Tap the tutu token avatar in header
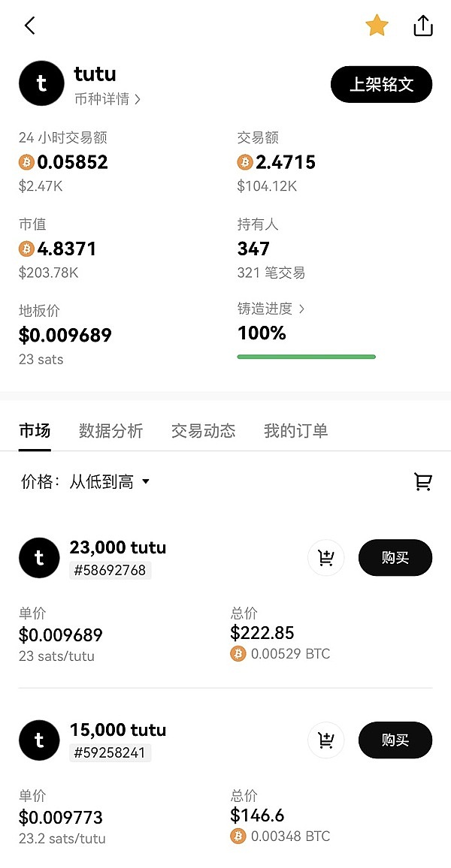This screenshot has height=868, width=451. 41,83
